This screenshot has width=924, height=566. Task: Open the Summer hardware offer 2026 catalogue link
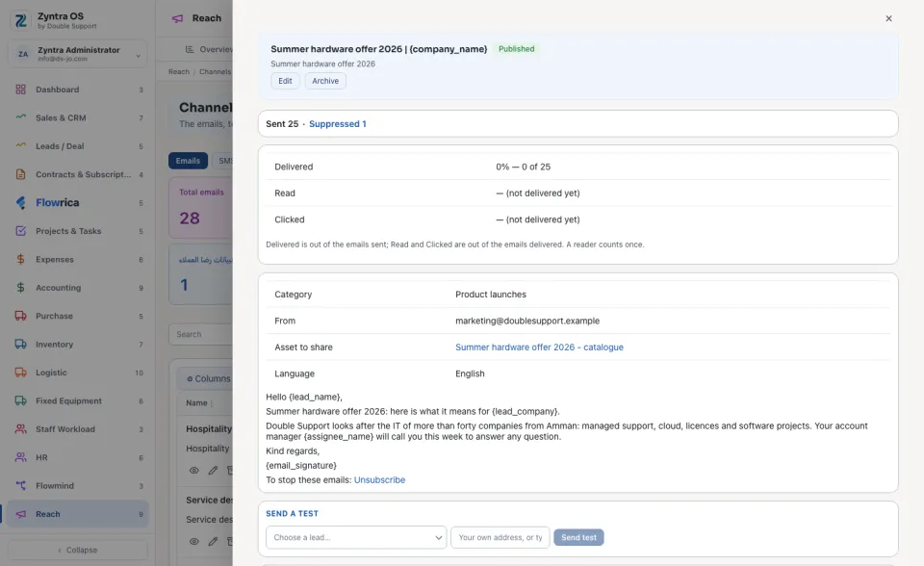pyautogui.click(x=539, y=347)
